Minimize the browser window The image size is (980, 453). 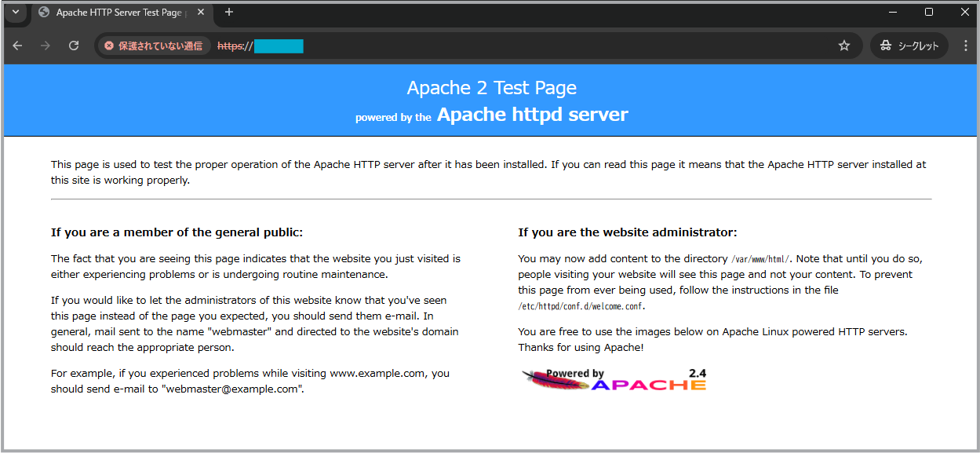click(x=893, y=12)
